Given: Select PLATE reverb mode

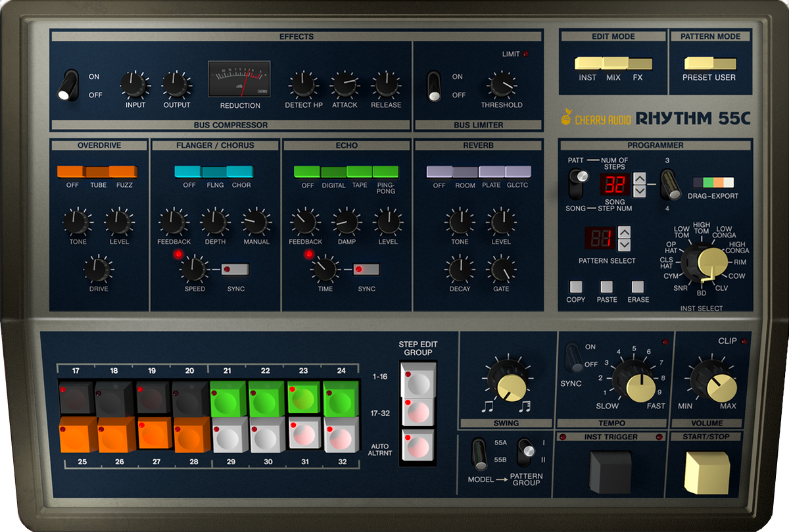Looking at the screenshot, I should pyautogui.click(x=491, y=172).
